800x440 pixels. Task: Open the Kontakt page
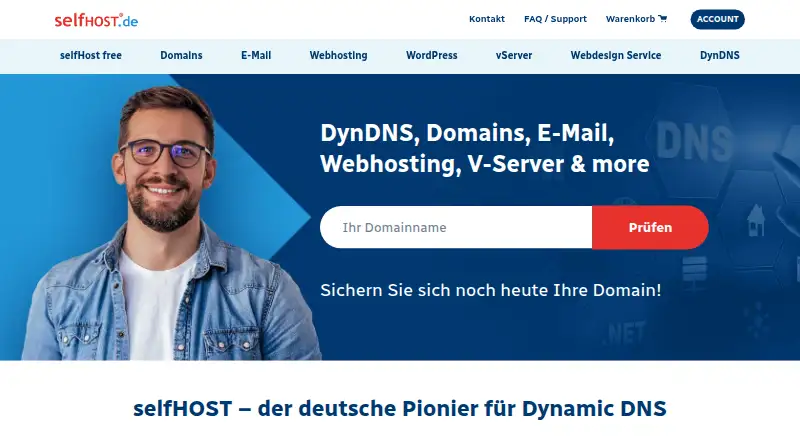pos(487,19)
